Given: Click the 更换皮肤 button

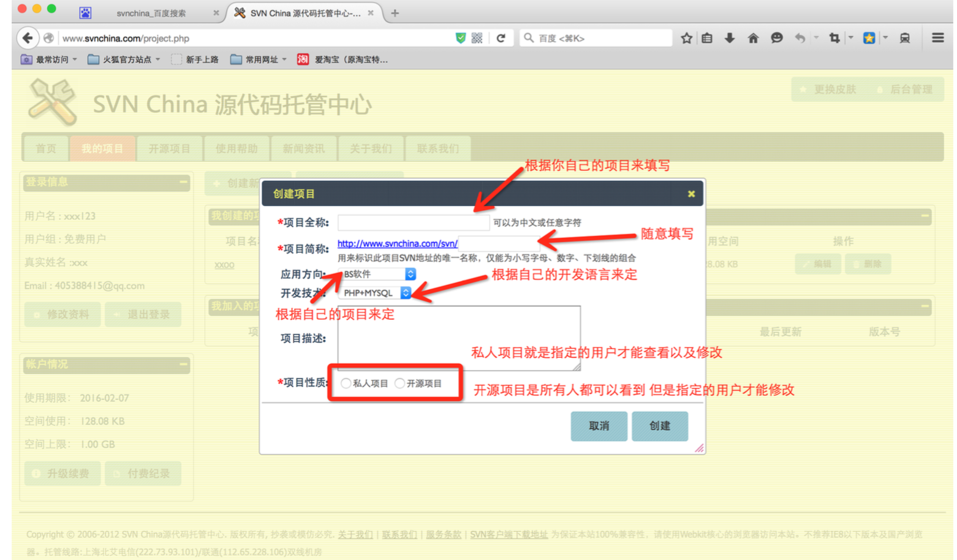Looking at the screenshot, I should pyautogui.click(x=828, y=89).
